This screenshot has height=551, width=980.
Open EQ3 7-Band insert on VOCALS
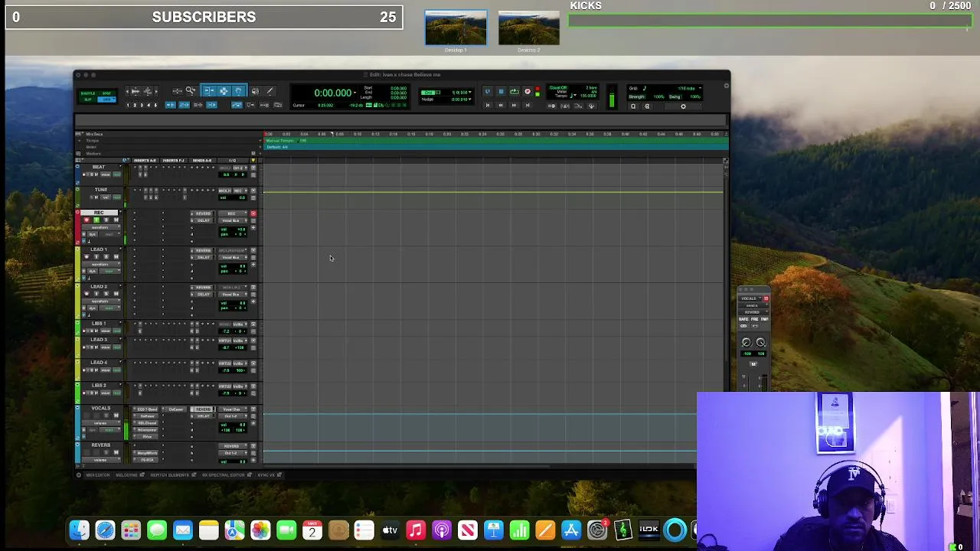(145, 409)
